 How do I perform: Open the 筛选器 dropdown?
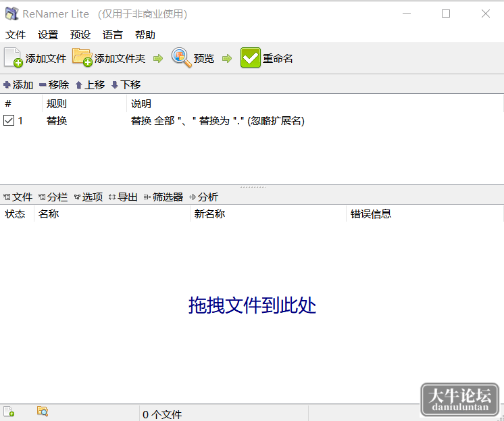(163, 197)
